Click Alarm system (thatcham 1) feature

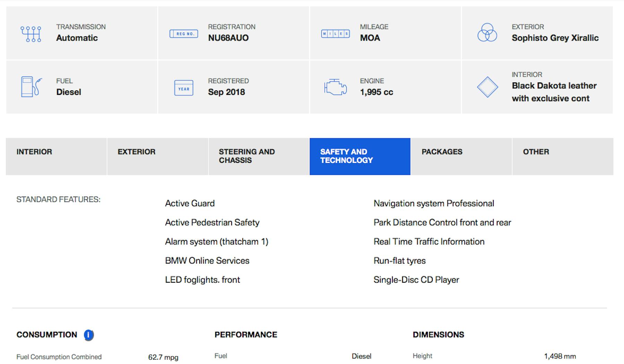tap(217, 241)
